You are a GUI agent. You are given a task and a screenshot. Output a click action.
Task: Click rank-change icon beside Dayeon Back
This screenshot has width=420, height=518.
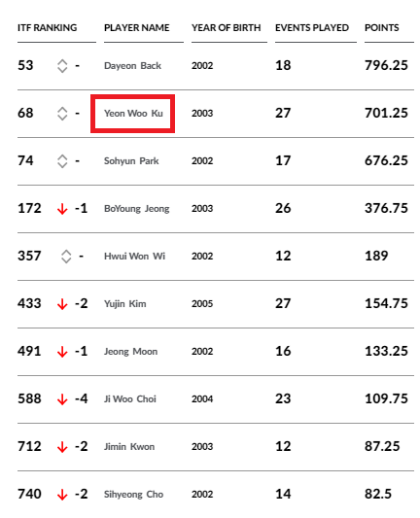(x=62, y=66)
